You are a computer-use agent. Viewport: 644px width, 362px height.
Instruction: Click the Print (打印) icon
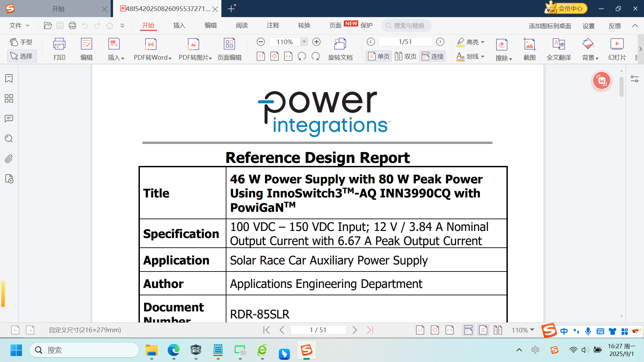[59, 49]
